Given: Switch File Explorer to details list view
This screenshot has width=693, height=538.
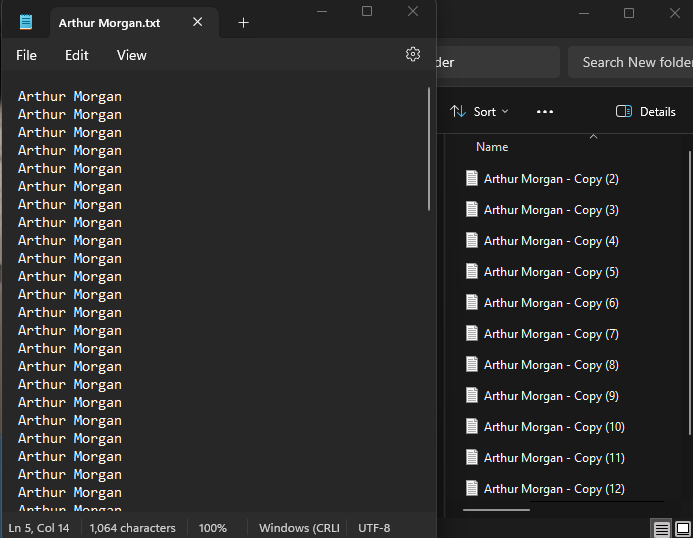Looking at the screenshot, I should 662,528.
